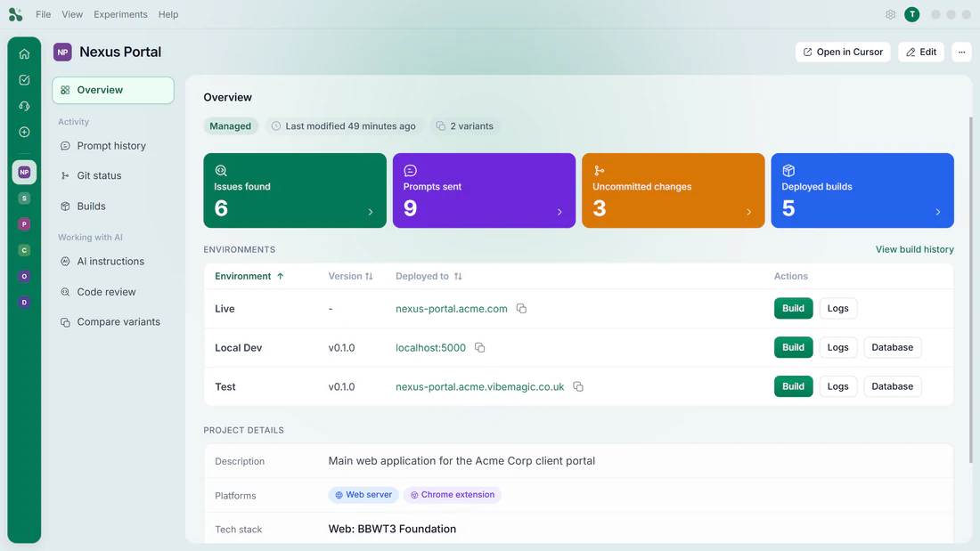View build history link
This screenshot has height=551, width=980.
914,249
